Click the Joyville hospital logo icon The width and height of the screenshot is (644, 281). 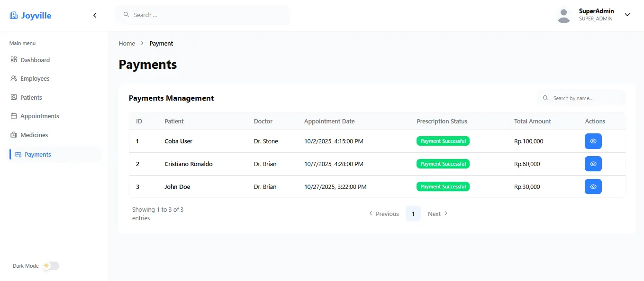(14, 16)
